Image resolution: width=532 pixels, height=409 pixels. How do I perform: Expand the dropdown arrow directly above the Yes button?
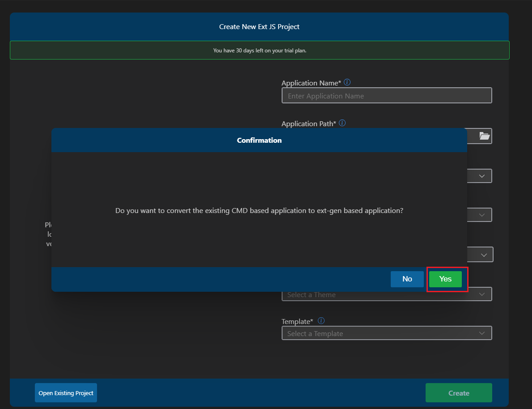pos(484,255)
